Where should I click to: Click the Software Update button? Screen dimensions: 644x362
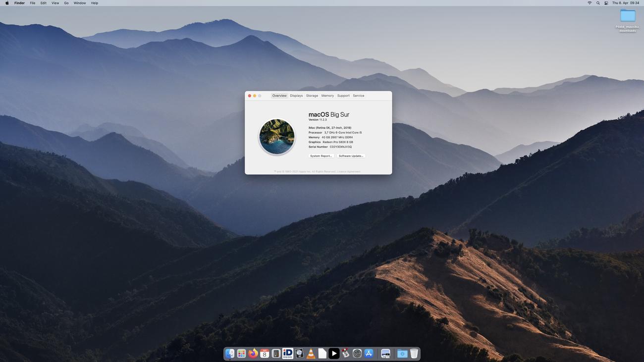tap(351, 156)
